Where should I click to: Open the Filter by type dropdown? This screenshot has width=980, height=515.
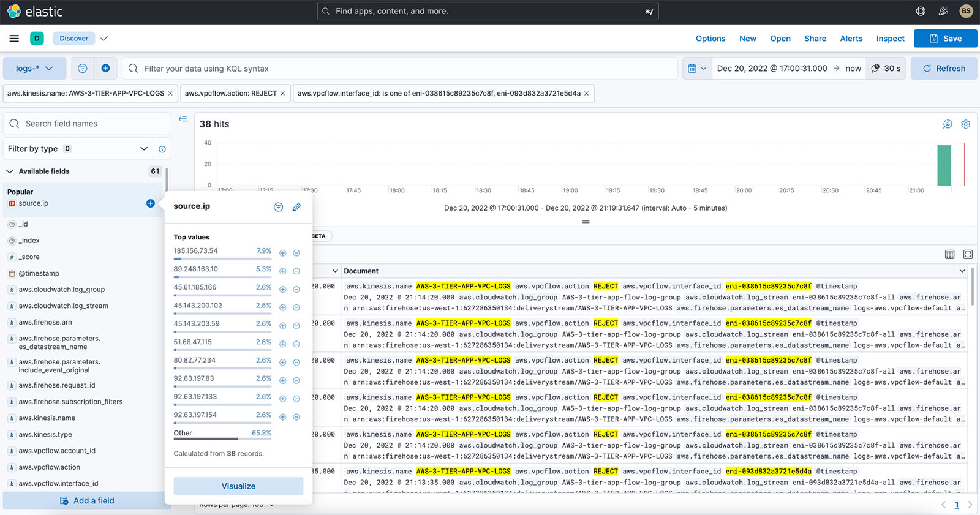(x=78, y=149)
